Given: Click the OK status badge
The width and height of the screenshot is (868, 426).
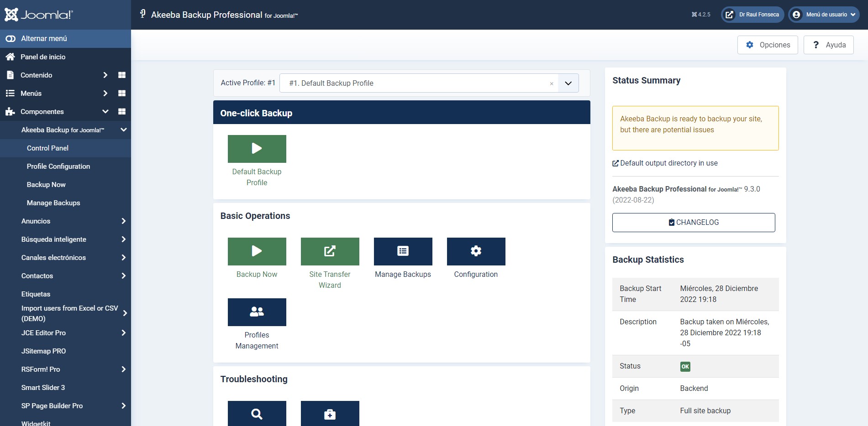Looking at the screenshot, I should click(x=685, y=367).
